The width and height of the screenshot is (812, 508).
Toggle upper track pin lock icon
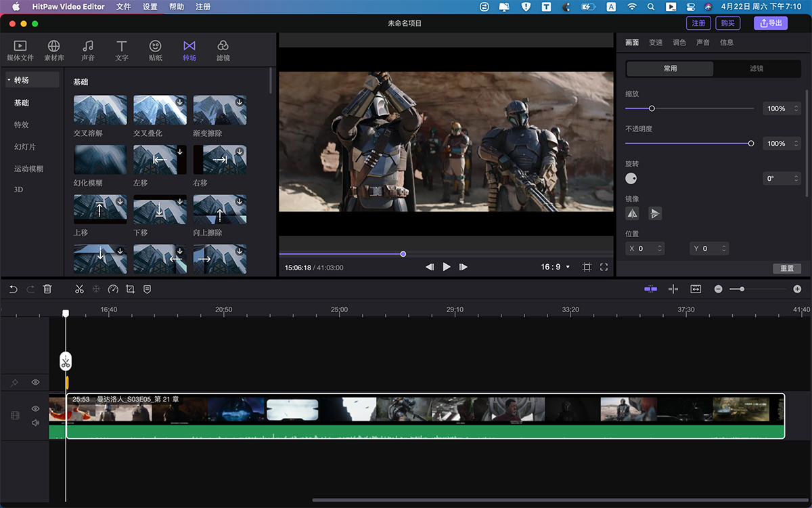pyautogui.click(x=14, y=383)
